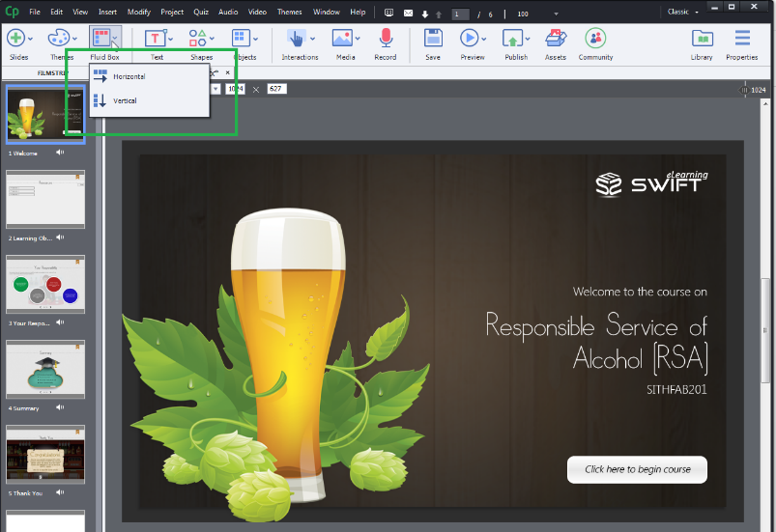The height and width of the screenshot is (532, 776).
Task: Click the comments icon in menu bar
Action: tap(389, 13)
